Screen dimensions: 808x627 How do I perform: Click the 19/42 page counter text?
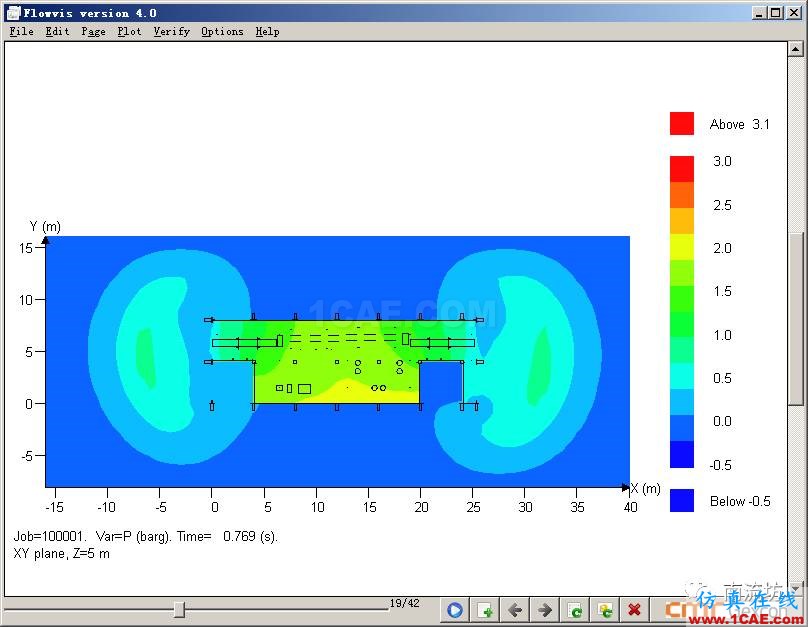404,603
